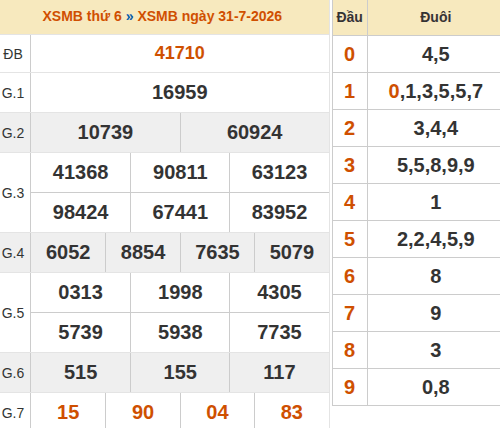Select G.3 number 41368

[x=80, y=172]
